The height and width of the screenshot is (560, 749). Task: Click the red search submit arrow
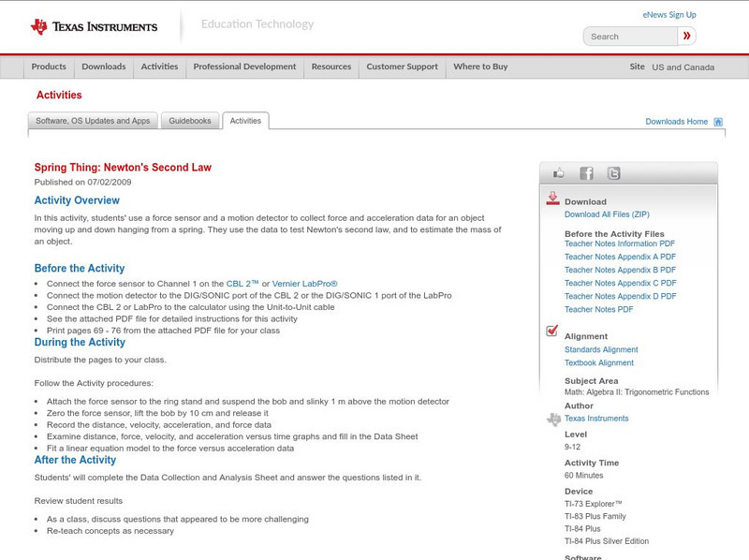pyautogui.click(x=687, y=35)
